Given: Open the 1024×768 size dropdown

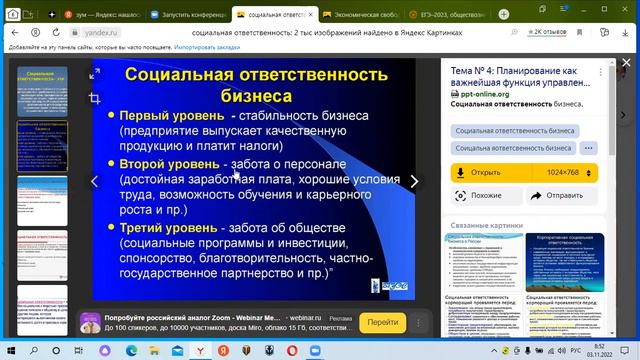Looking at the screenshot, I should (x=566, y=173).
